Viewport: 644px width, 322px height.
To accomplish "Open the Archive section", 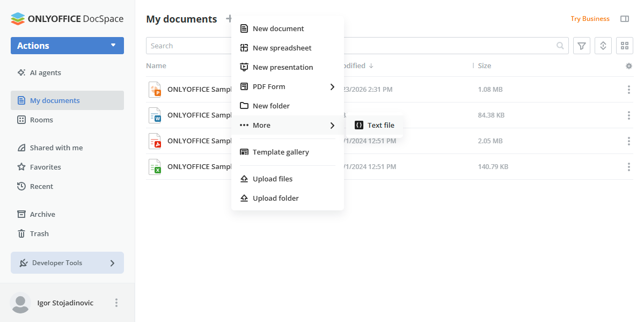I will 67,214.
